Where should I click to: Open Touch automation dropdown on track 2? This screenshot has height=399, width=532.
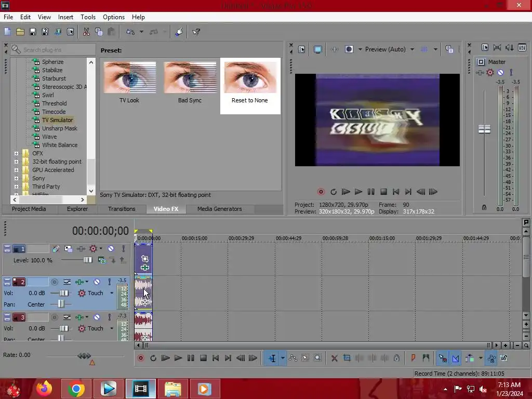coord(112,293)
